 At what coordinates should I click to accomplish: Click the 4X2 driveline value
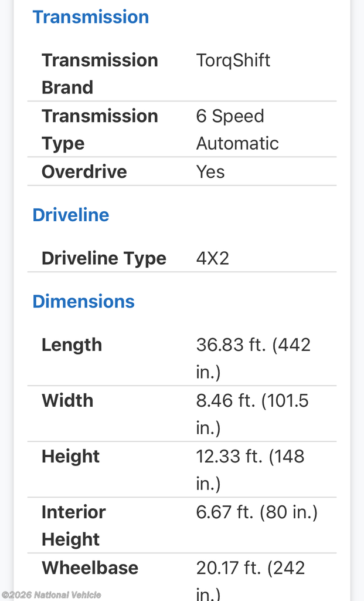point(212,258)
